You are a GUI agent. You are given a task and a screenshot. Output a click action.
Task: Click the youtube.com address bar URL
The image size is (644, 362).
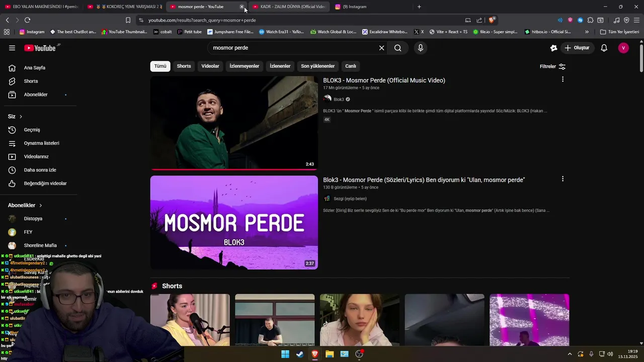click(202, 20)
